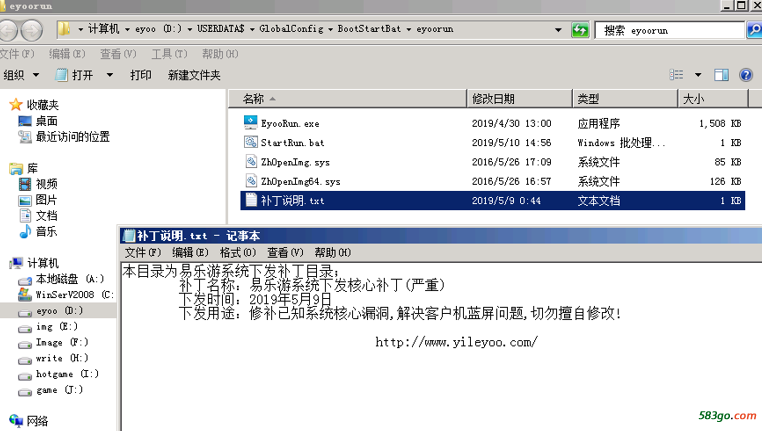Click the 打印 toolbar button
Image resolution: width=762 pixels, height=431 pixels.
tap(141, 75)
